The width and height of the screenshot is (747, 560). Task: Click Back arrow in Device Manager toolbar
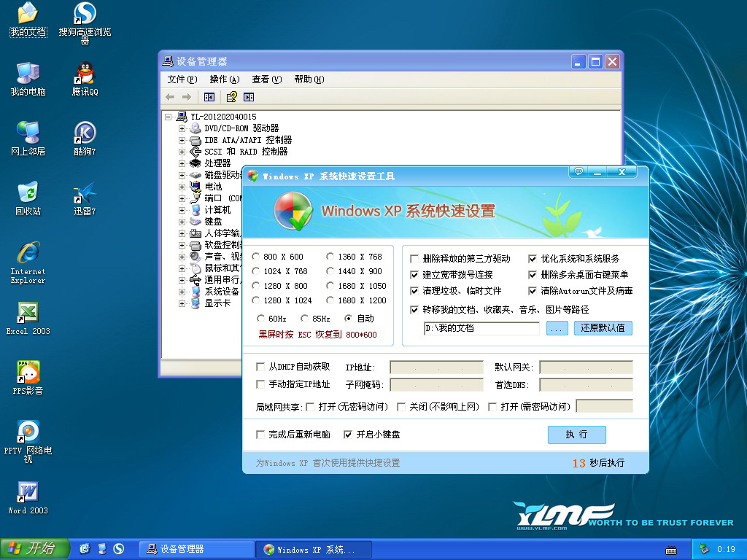tap(170, 97)
